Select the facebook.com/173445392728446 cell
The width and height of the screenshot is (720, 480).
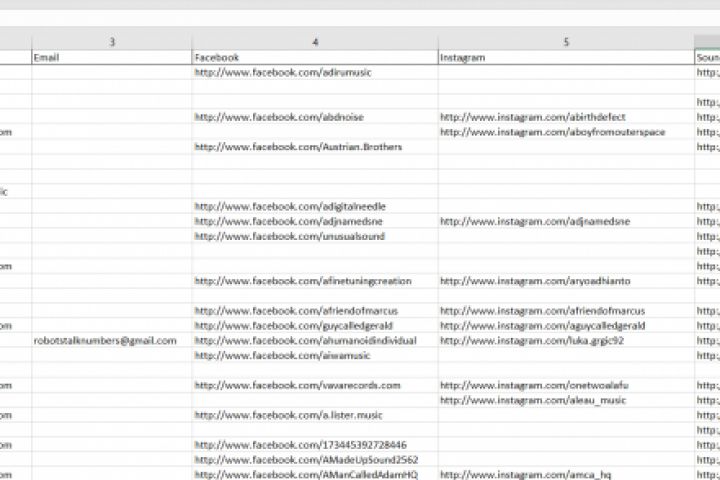[315, 445]
